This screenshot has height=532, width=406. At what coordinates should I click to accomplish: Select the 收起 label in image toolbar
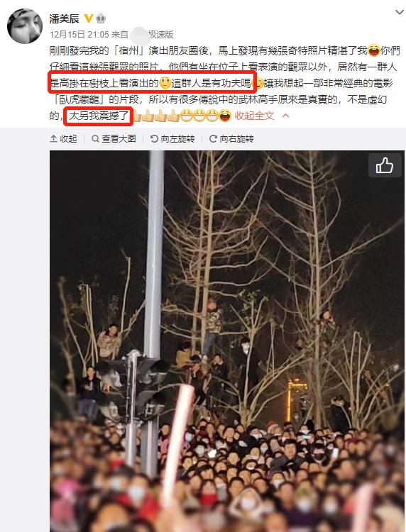pyautogui.click(x=68, y=139)
